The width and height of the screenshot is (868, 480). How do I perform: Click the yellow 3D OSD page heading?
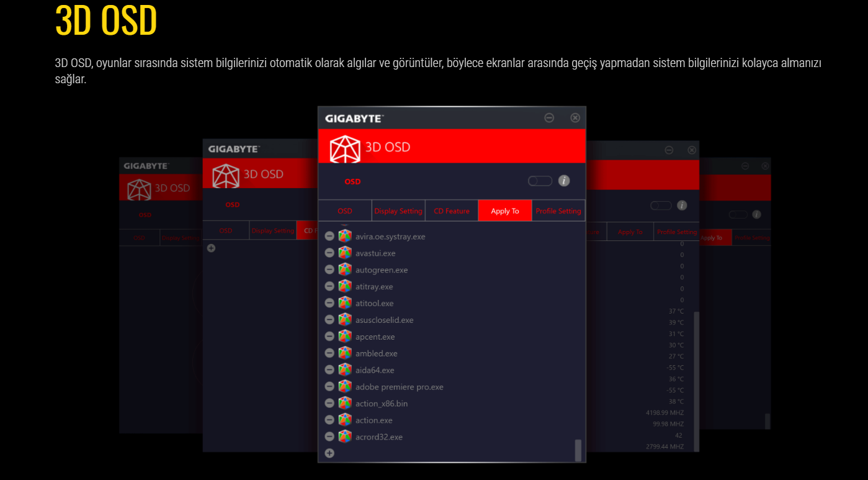[106, 20]
